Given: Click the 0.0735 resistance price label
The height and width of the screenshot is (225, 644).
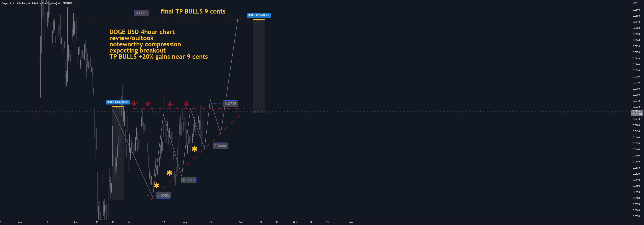Looking at the screenshot, I should [x=230, y=104].
